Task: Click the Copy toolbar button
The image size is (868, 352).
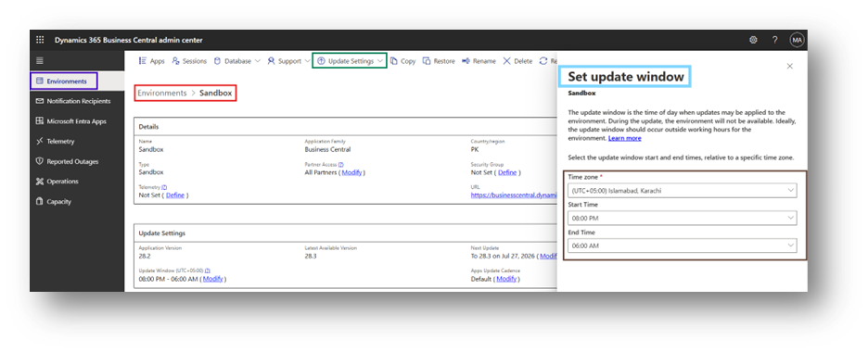Action: (403, 61)
